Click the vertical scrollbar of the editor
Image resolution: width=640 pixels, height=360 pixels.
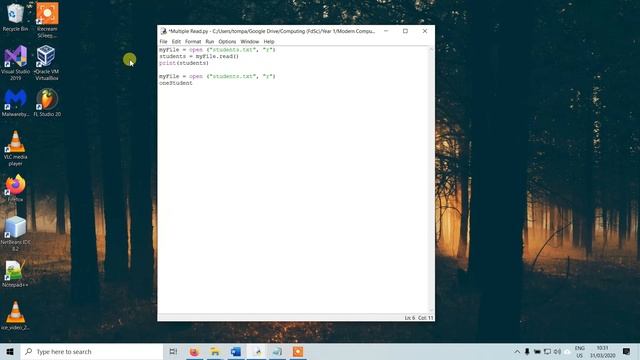[x=431, y=180]
